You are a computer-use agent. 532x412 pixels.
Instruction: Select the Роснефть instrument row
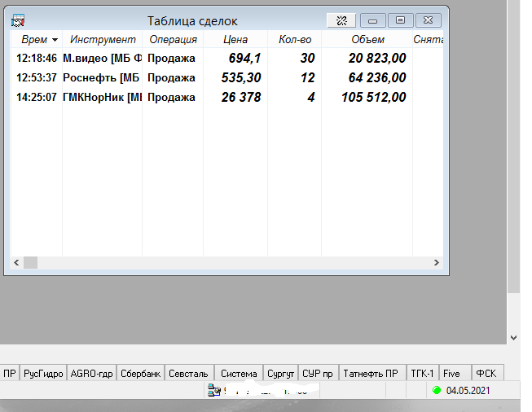101,77
